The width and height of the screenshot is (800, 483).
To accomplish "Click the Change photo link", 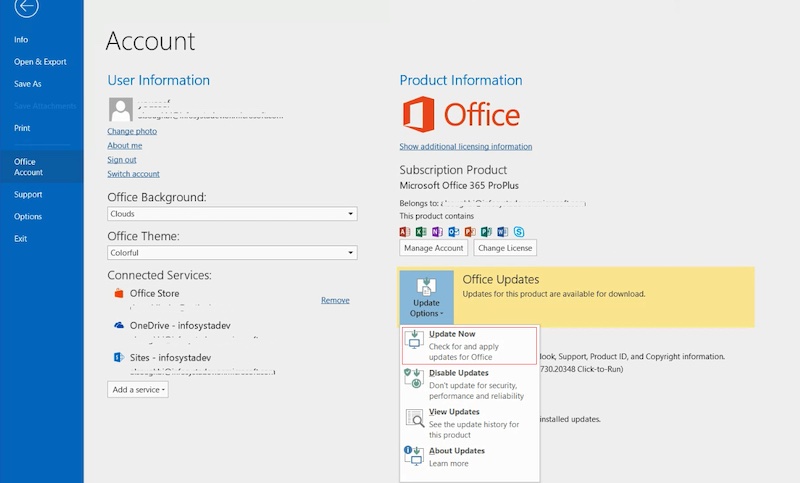I will tap(132, 131).
